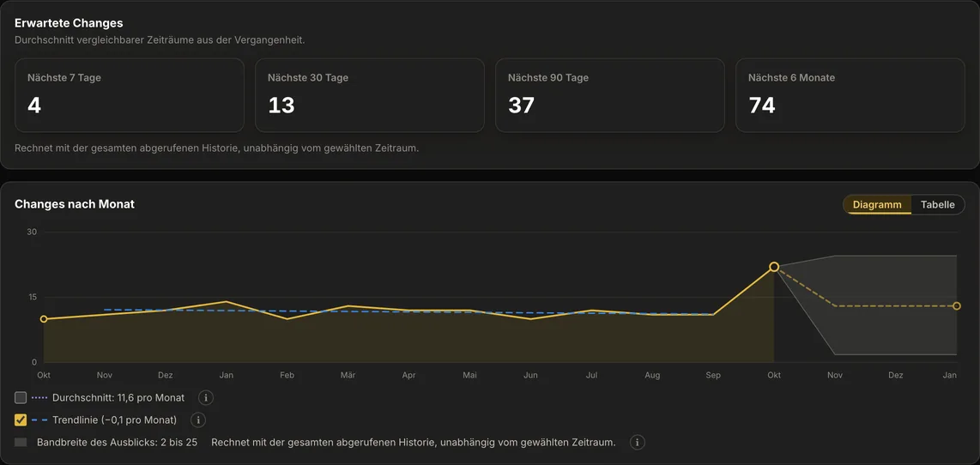
Task: Click the 'Apr' axis label
Action: (408, 375)
